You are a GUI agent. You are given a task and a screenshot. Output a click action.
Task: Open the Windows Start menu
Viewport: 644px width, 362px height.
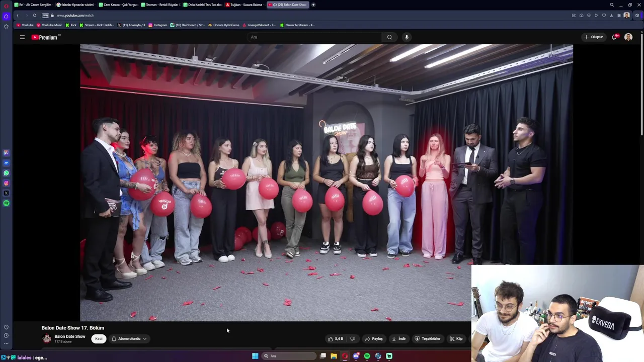(255, 356)
